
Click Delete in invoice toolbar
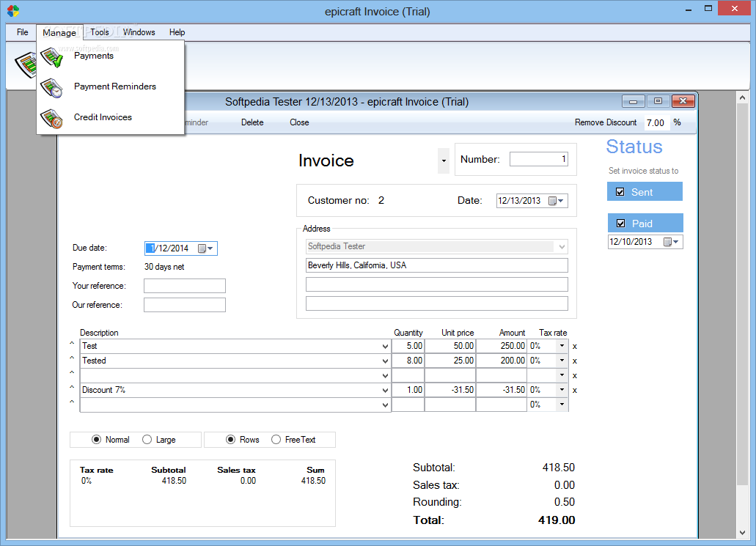252,122
